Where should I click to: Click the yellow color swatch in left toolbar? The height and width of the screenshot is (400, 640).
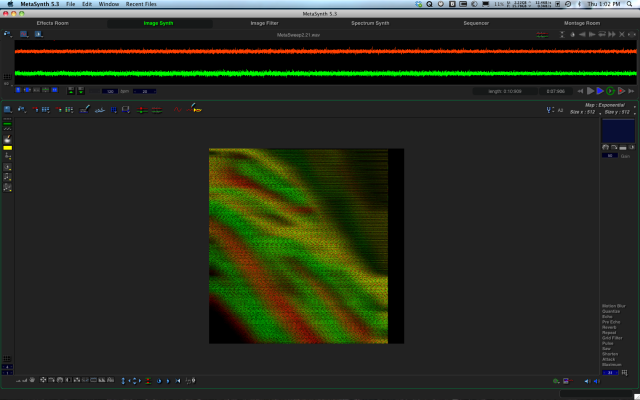(8, 147)
